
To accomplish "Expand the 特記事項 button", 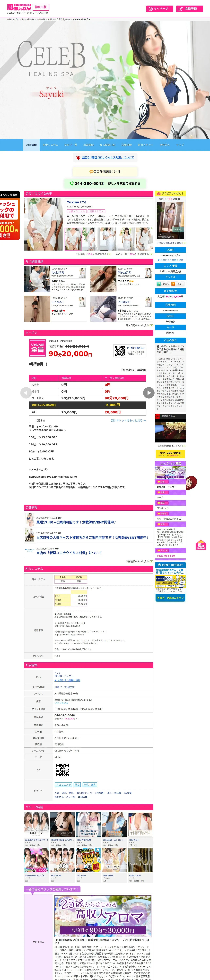I will click(x=40, y=420).
